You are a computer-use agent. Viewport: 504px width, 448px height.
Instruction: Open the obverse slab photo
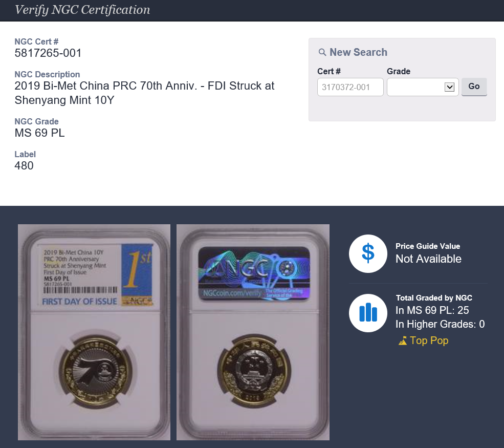[94, 332]
